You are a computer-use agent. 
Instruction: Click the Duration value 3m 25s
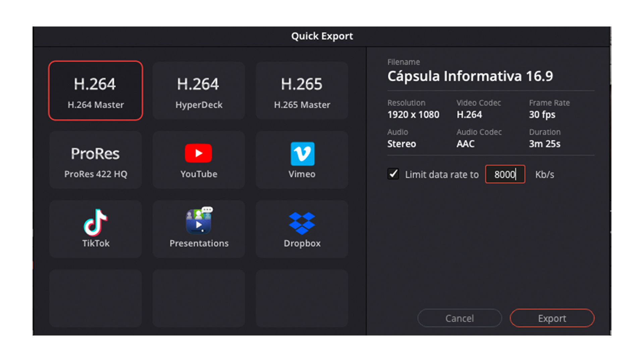point(544,144)
